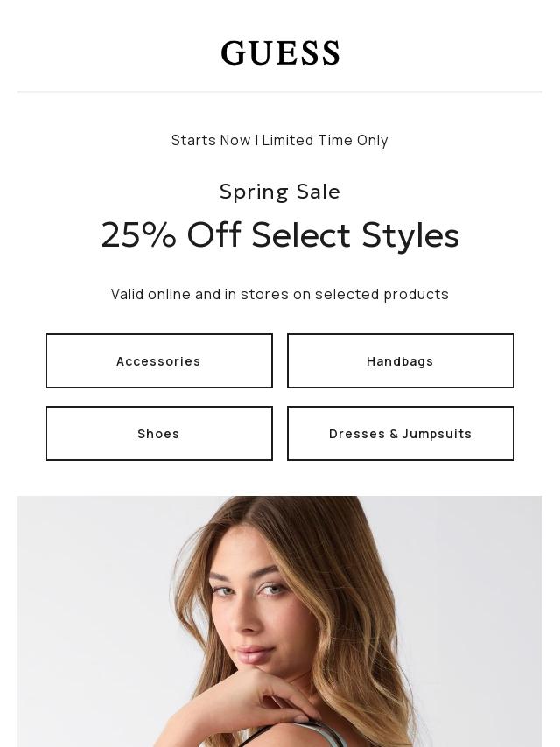560x747 pixels.
Task: Click the divider line below the logo
Action: [x=280, y=92]
